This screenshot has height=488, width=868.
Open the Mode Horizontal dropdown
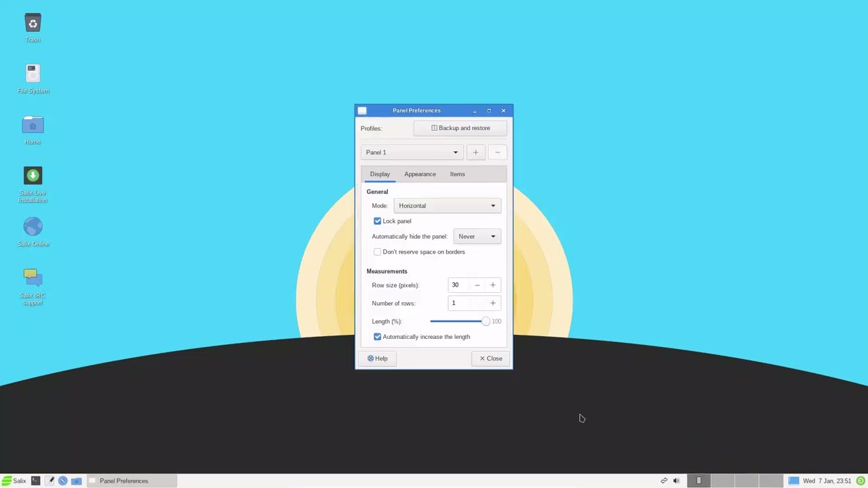tap(448, 205)
